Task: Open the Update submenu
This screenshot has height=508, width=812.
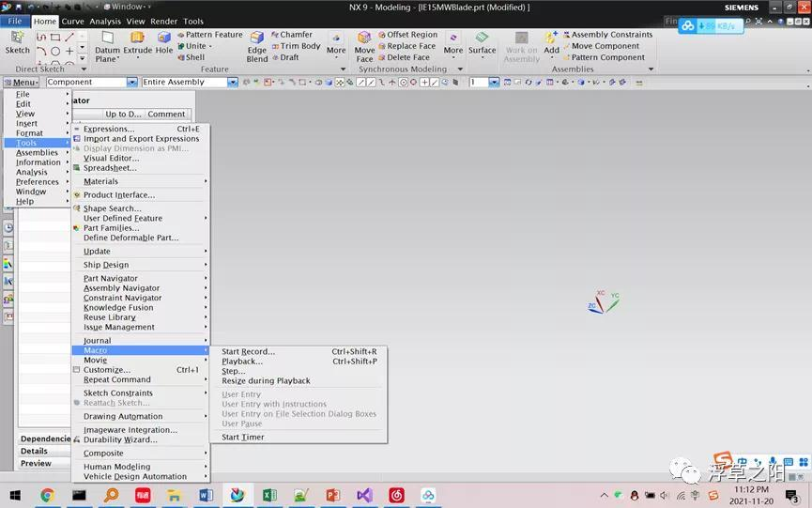Action: (140, 251)
